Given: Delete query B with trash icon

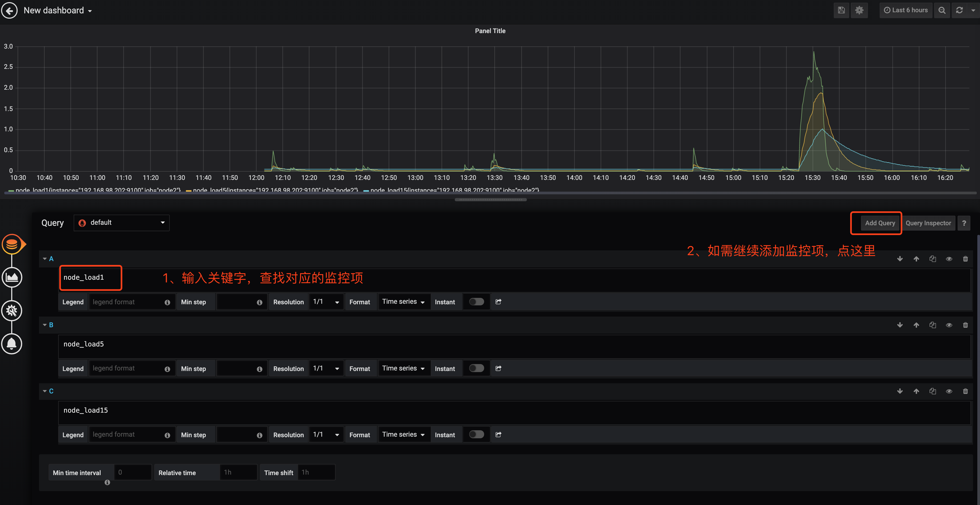Looking at the screenshot, I should click(965, 325).
